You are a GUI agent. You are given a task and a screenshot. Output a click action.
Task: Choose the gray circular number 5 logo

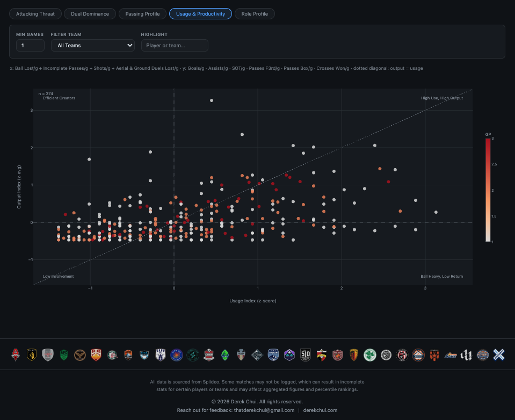(x=386, y=355)
